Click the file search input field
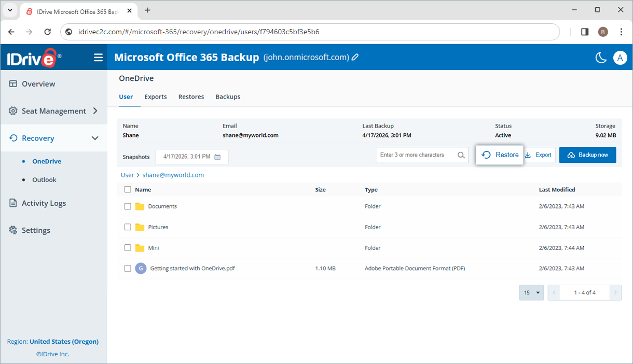Screen dimensions: 633x364 pos(416,155)
